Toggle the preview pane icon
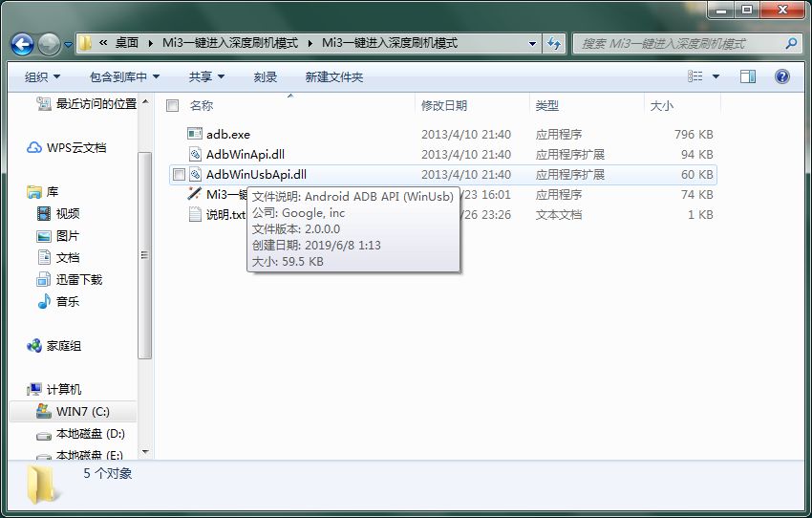The height and width of the screenshot is (518, 812). coord(748,76)
